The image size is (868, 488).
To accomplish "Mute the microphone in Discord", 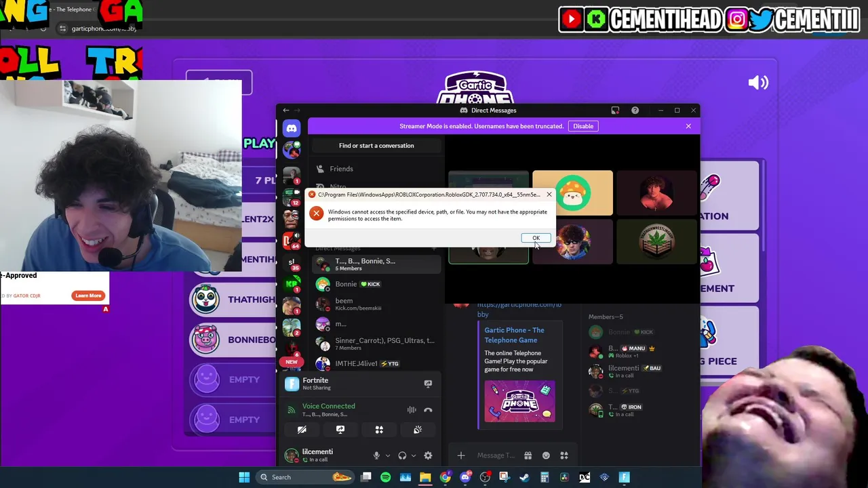I will click(x=376, y=455).
